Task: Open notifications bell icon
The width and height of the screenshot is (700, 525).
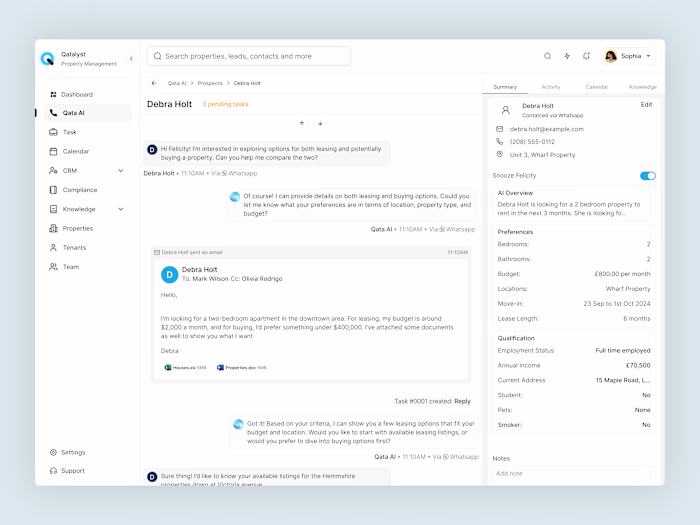Action: (x=586, y=56)
